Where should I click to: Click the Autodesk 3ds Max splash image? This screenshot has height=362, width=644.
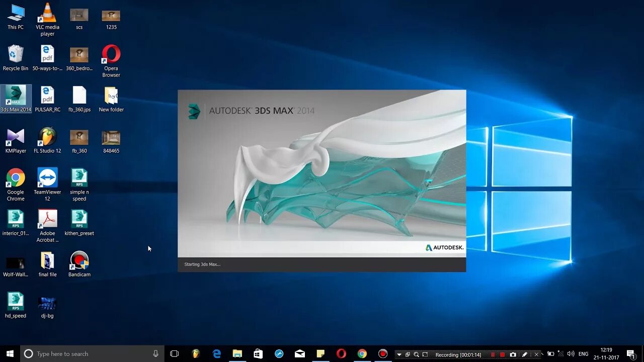click(x=322, y=173)
